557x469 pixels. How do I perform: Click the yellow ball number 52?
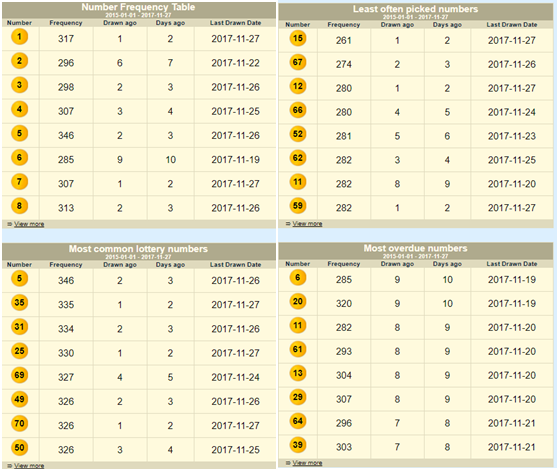(298, 134)
